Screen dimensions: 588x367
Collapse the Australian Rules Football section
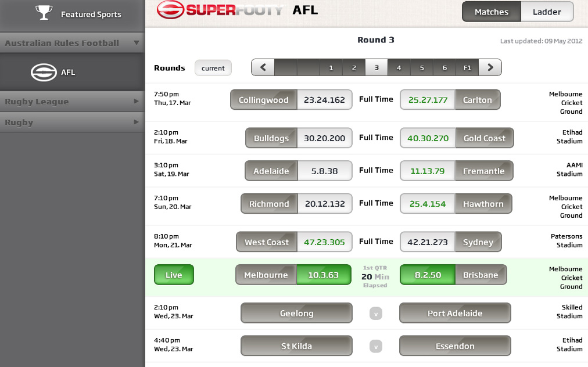coord(73,43)
